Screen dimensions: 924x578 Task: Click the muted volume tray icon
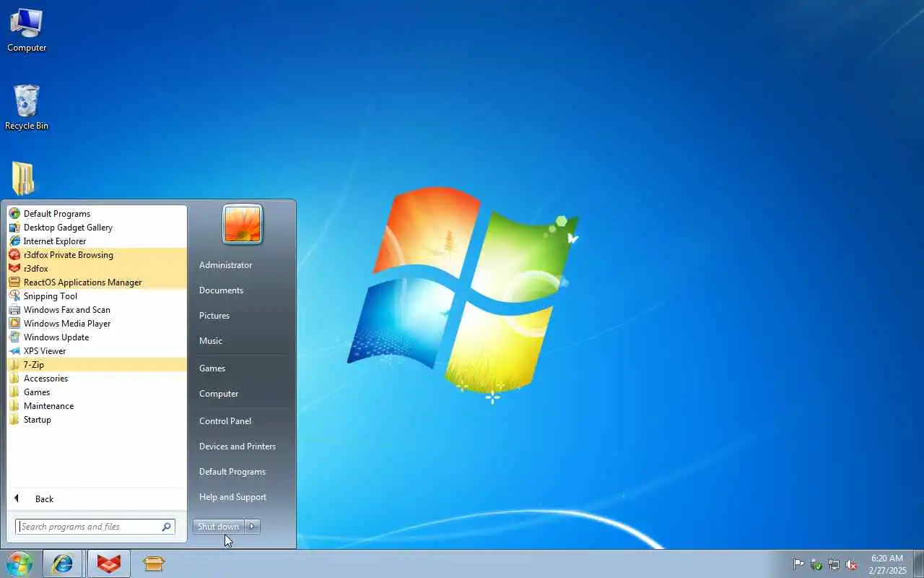pyautogui.click(x=852, y=564)
